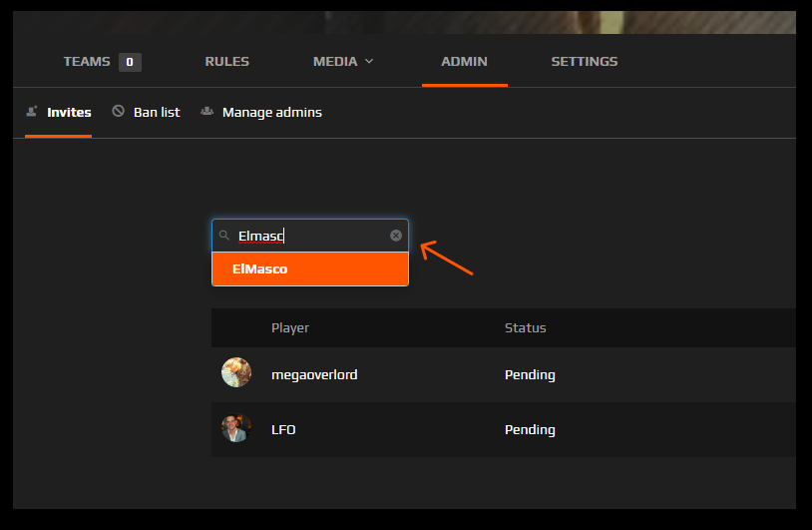This screenshot has width=812, height=530.
Task: Focus the player search input field
Action: [x=309, y=236]
